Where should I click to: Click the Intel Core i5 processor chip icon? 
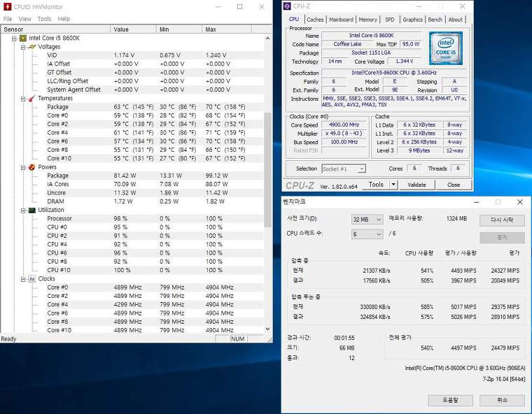tap(23, 38)
